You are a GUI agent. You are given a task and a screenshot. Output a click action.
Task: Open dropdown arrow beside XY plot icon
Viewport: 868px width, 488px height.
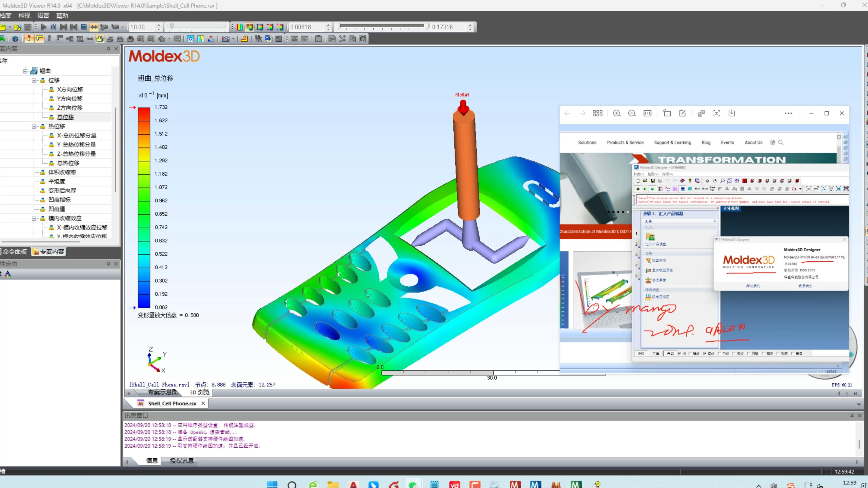point(233,39)
